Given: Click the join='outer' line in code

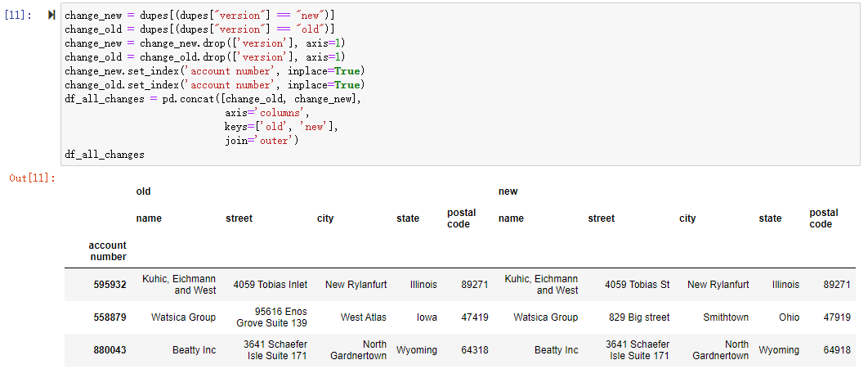Looking at the screenshot, I should [x=262, y=141].
